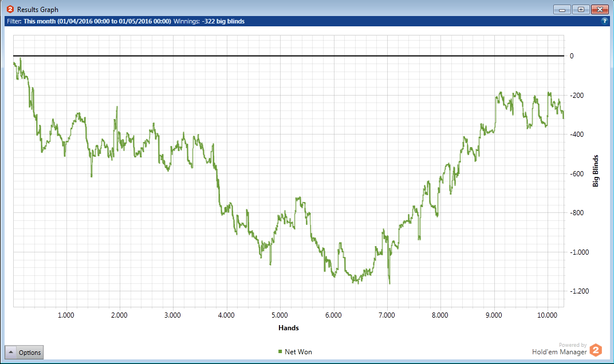Viewport: 614px width, 364px height.
Task: Click the 1.000 hands axis label
Action: click(x=66, y=315)
